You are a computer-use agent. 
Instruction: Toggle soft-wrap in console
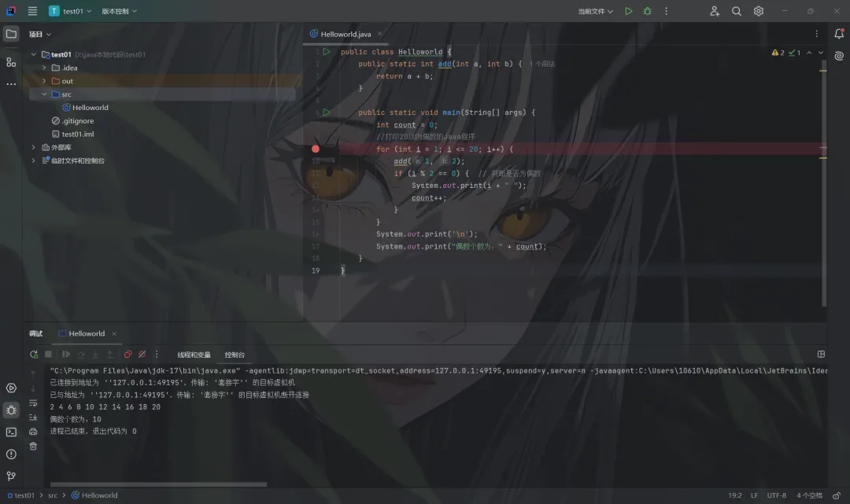pyautogui.click(x=33, y=403)
